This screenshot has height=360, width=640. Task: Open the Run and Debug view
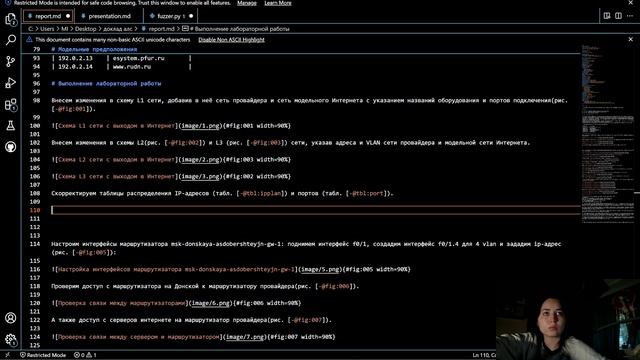pos(11,83)
